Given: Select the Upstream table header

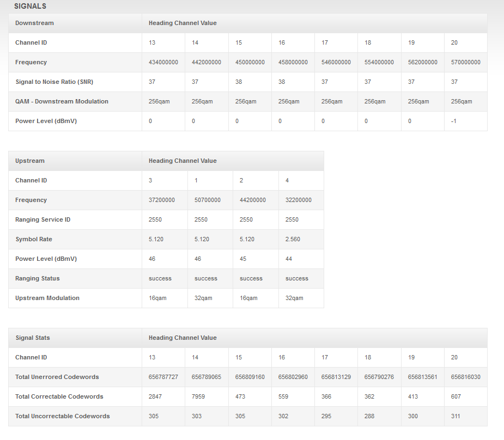Looking at the screenshot, I should click(x=30, y=161).
